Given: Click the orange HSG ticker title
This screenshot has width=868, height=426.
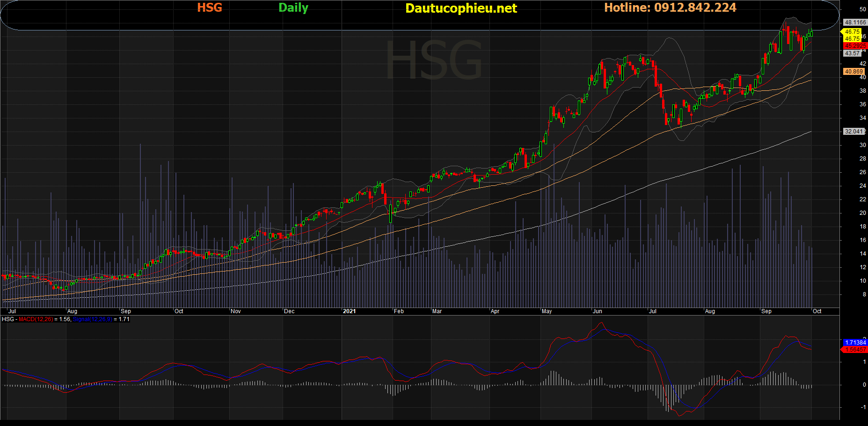Looking at the screenshot, I should 209,7.
